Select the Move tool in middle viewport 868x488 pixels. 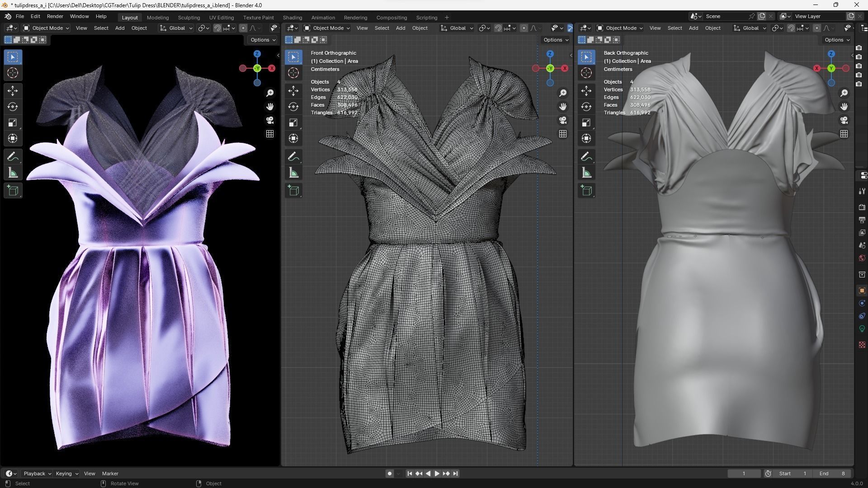point(293,91)
